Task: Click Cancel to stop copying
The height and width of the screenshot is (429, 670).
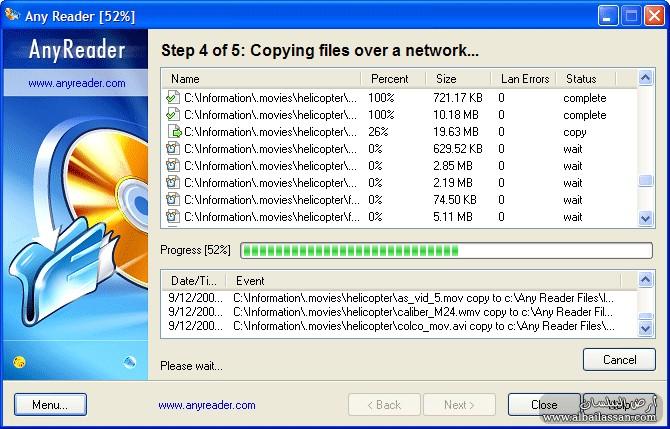Action: [619, 360]
